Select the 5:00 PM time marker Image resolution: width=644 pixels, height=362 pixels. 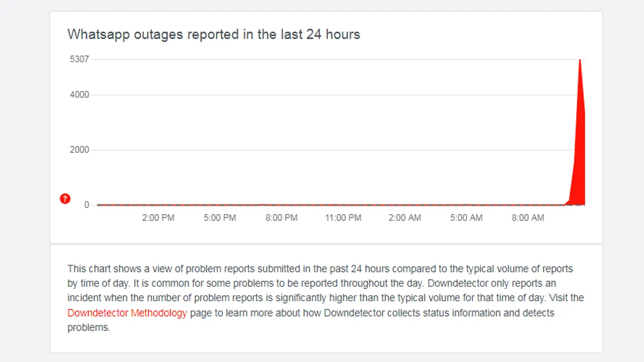point(220,218)
